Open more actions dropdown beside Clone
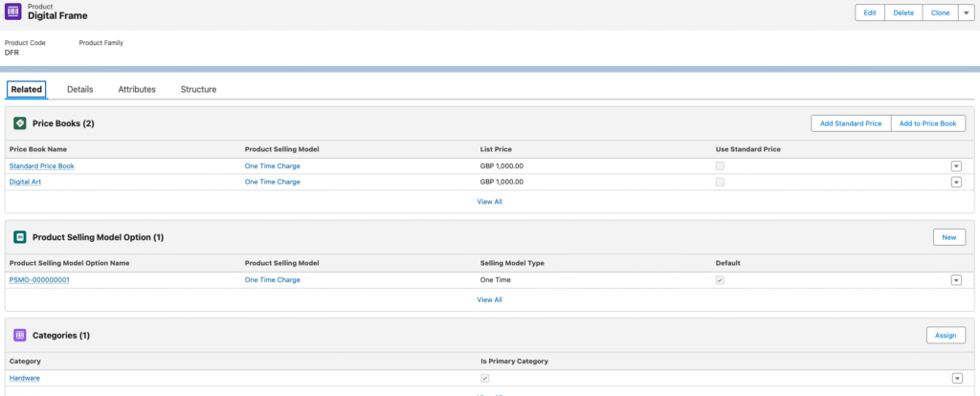Image resolution: width=980 pixels, height=396 pixels. click(x=965, y=12)
